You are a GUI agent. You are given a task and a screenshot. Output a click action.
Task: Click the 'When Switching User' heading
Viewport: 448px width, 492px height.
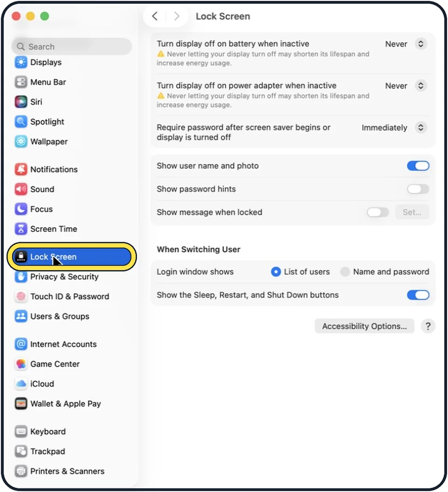(199, 249)
